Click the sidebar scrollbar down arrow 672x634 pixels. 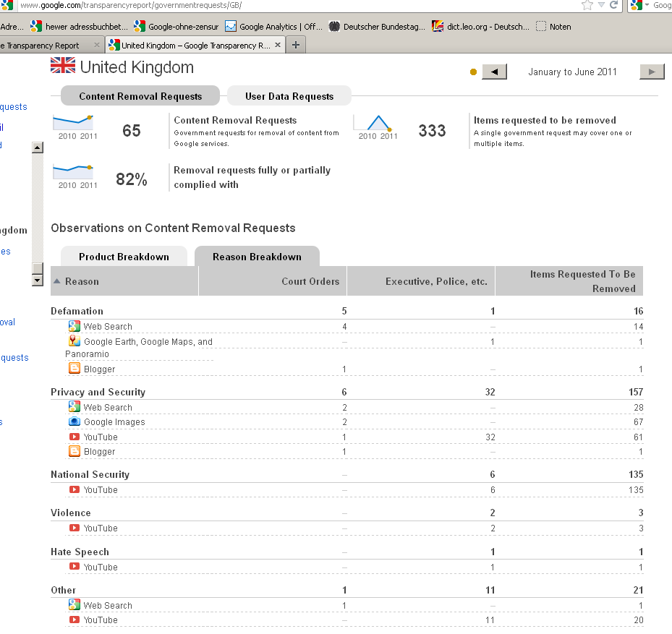(38, 280)
